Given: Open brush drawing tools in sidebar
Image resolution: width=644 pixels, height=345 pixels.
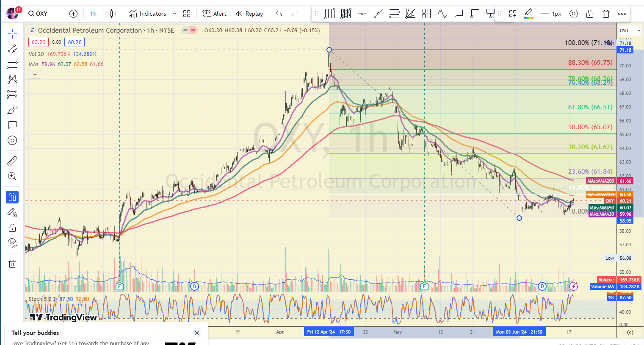Looking at the screenshot, I should click(12, 110).
